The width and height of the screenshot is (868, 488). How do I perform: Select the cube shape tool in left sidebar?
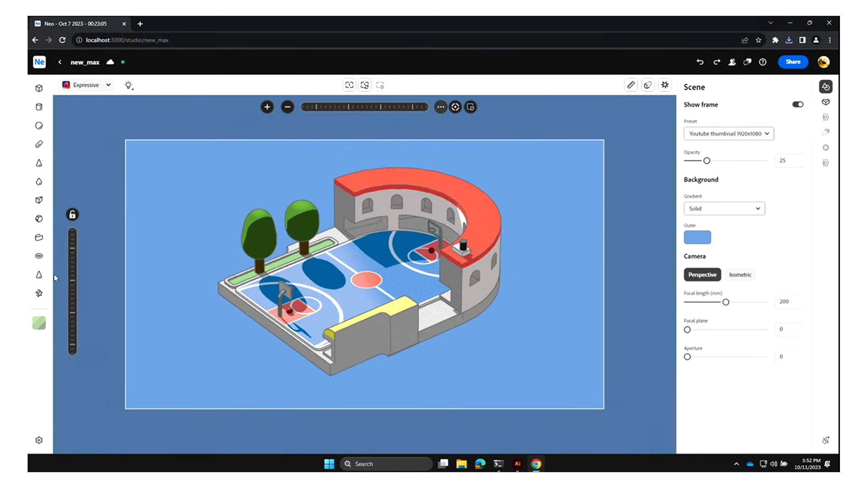pyautogui.click(x=39, y=88)
